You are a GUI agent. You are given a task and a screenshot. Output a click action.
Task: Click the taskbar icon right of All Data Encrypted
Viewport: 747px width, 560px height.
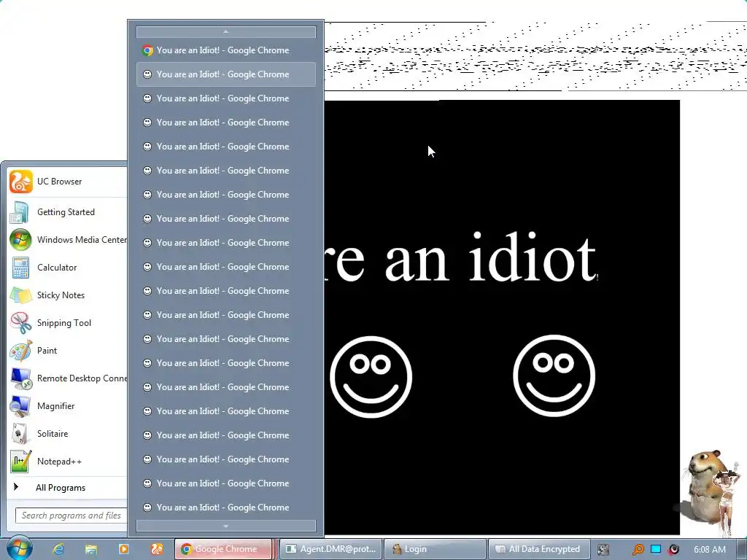coord(603,550)
